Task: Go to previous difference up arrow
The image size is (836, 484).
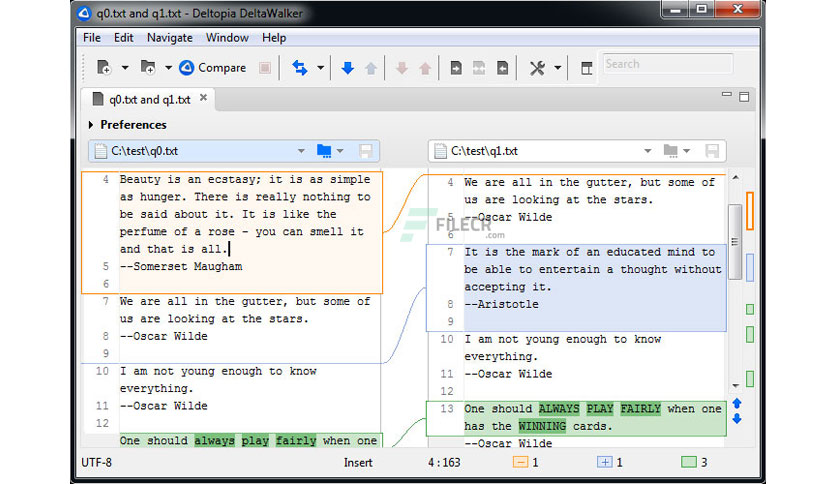Action: (x=371, y=68)
